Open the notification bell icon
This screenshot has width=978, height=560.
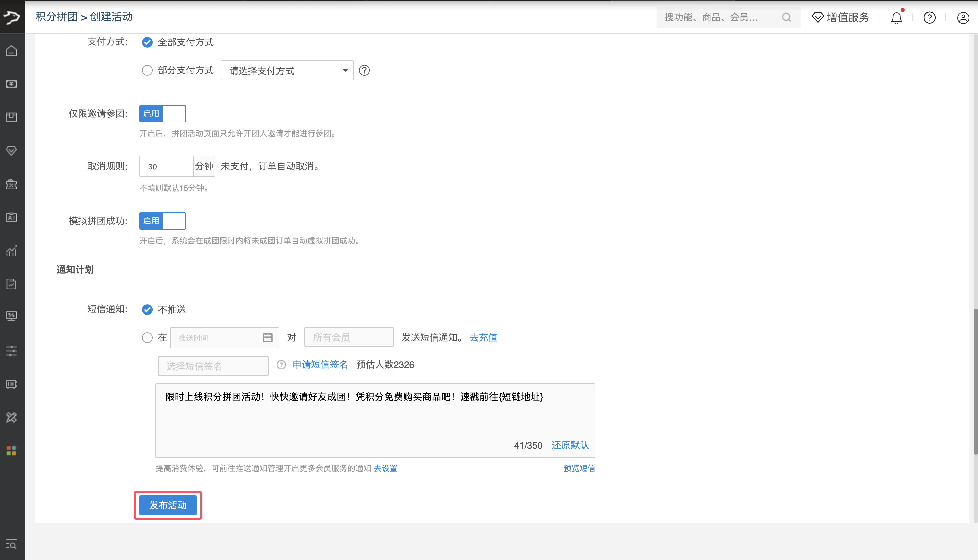[x=896, y=18]
